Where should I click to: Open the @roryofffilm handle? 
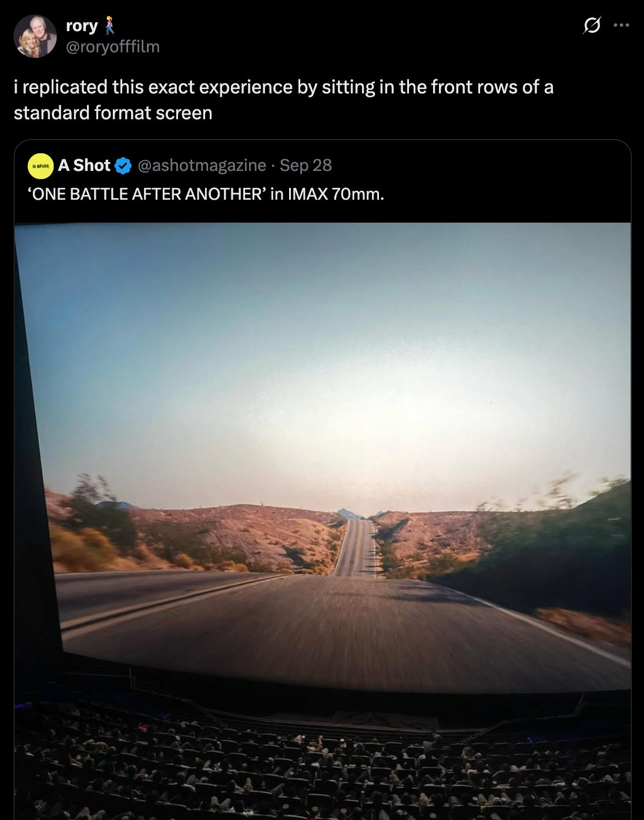tap(113, 46)
